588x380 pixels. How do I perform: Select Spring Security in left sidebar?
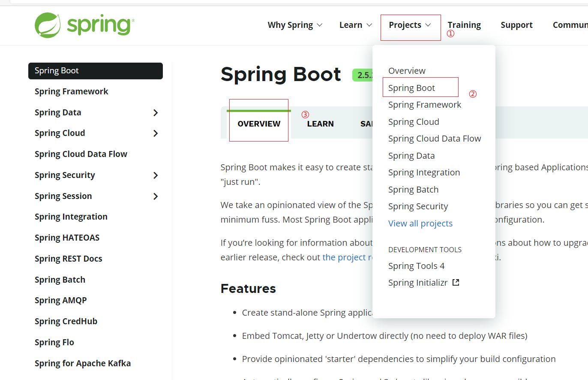pos(65,175)
